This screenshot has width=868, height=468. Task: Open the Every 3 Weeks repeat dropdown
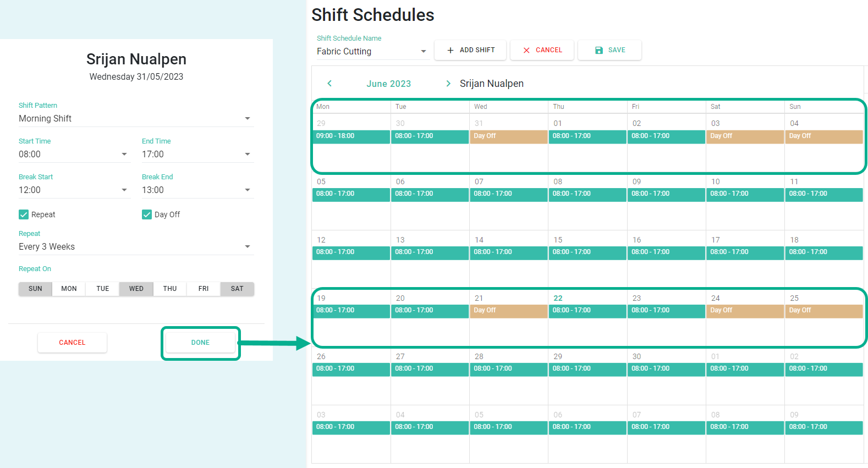[136, 246]
